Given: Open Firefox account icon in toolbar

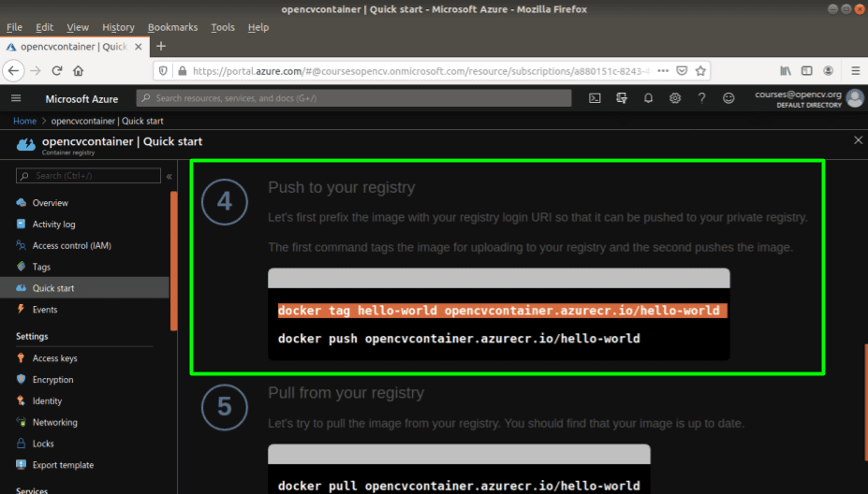Looking at the screenshot, I should (x=828, y=71).
